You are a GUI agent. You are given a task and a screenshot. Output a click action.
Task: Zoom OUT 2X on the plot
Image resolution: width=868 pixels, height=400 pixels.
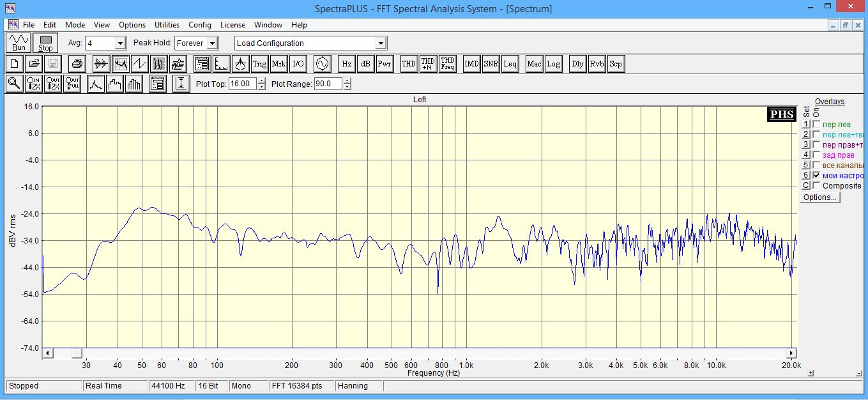coord(53,84)
